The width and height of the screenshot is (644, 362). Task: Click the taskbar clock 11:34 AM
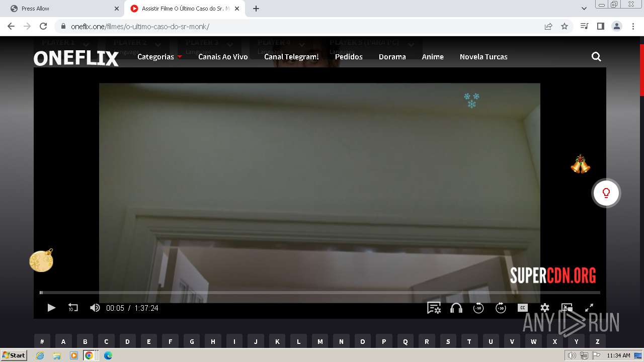618,355
